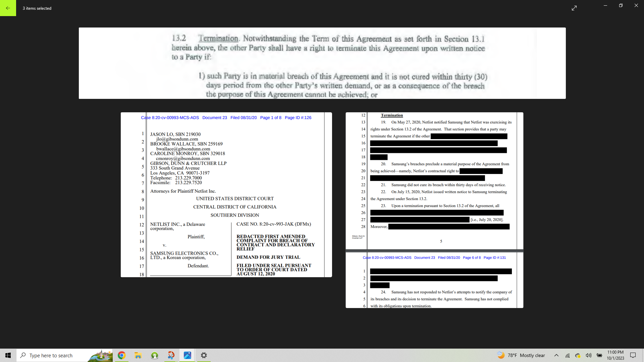Open the notification center icon

pos(633,355)
